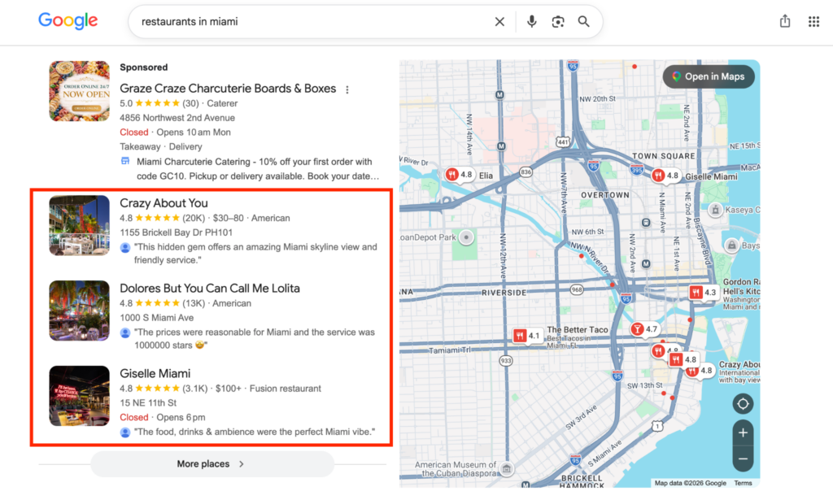Image resolution: width=833 pixels, height=504 pixels.
Task: Click the Terms link on the map
Action: (743, 484)
